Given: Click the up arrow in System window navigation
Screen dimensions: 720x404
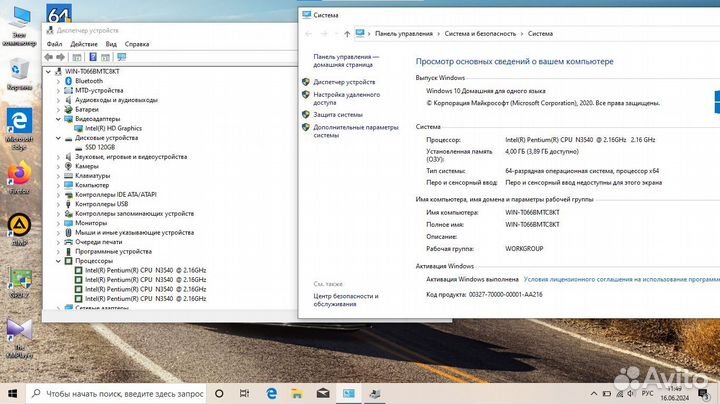Looking at the screenshot, I should tap(347, 34).
